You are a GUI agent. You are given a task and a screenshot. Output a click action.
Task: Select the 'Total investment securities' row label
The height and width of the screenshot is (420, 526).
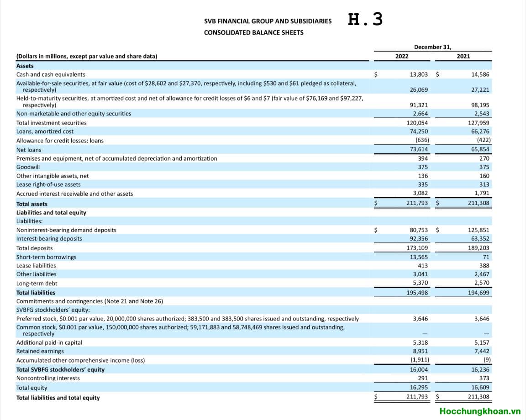[x=51, y=123]
